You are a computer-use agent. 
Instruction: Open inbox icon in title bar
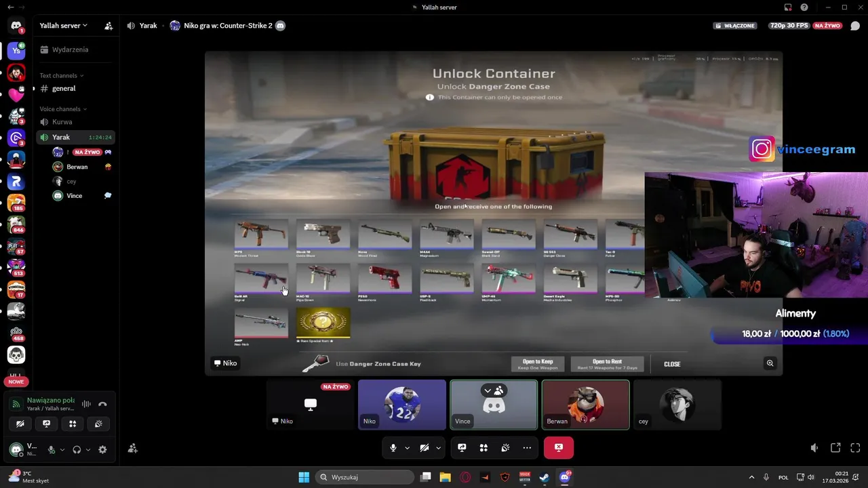click(x=788, y=7)
